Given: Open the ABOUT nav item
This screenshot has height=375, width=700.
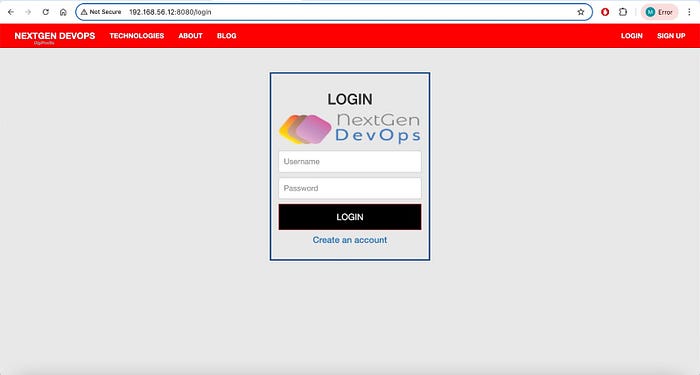Looking at the screenshot, I should tap(191, 36).
